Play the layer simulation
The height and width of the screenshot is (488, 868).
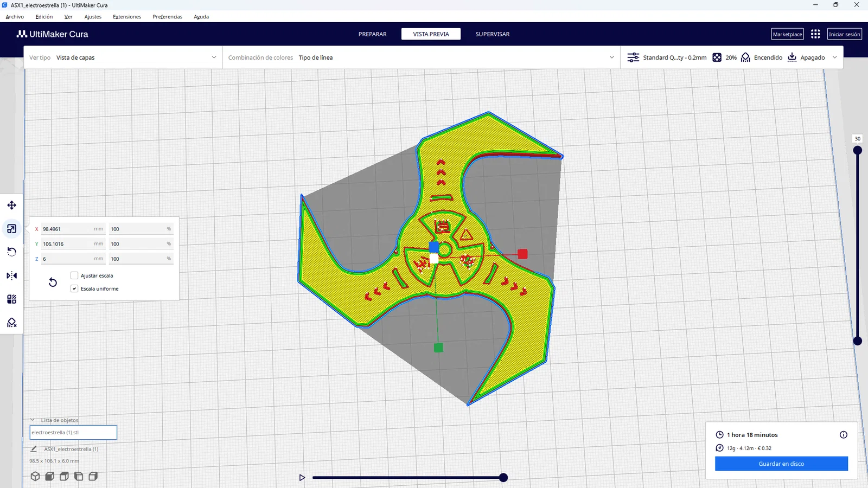[x=302, y=478]
